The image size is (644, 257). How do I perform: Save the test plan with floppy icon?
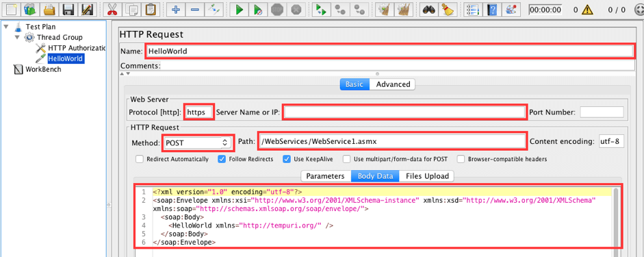68,9
